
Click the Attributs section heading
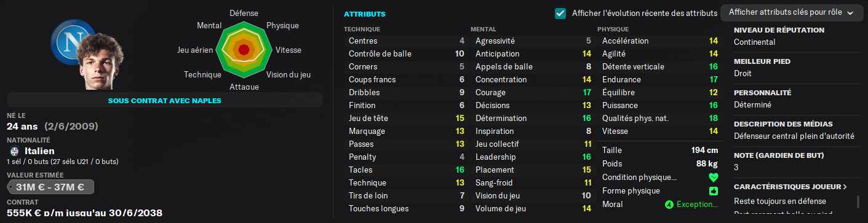click(365, 14)
